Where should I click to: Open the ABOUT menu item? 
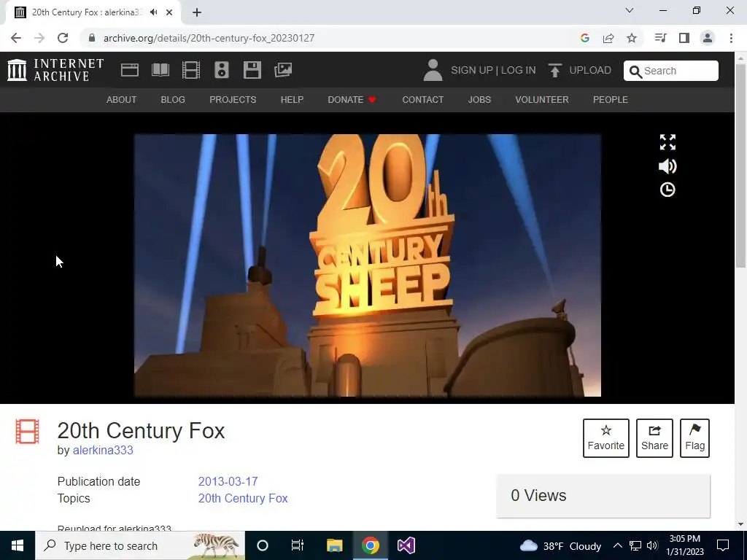coord(122,99)
